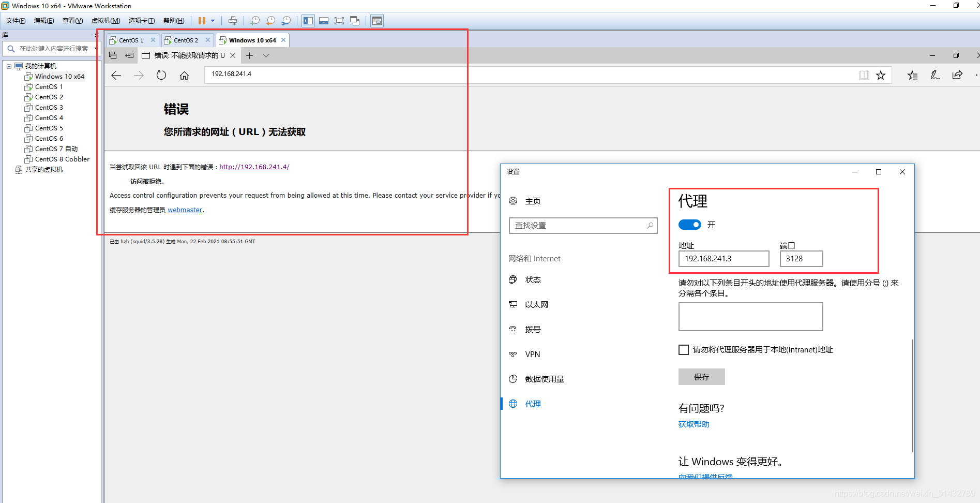Collapse the 我的计算机 tree node
The image size is (980, 503).
click(9, 66)
